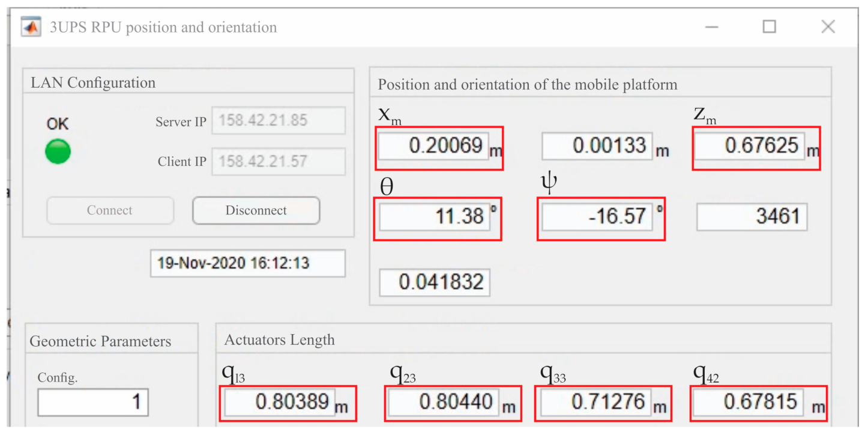
Task: Click the psi angle field showing -16.57
Action: [x=597, y=216]
